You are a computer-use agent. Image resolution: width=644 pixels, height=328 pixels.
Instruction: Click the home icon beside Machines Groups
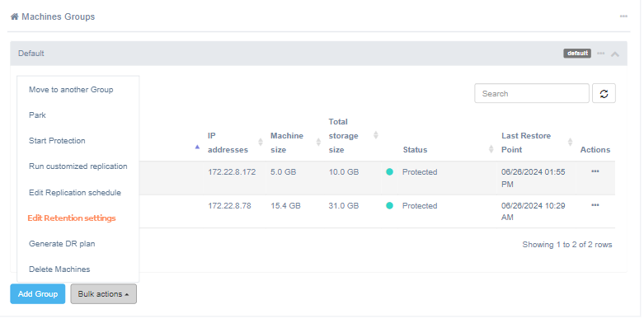pos(14,16)
